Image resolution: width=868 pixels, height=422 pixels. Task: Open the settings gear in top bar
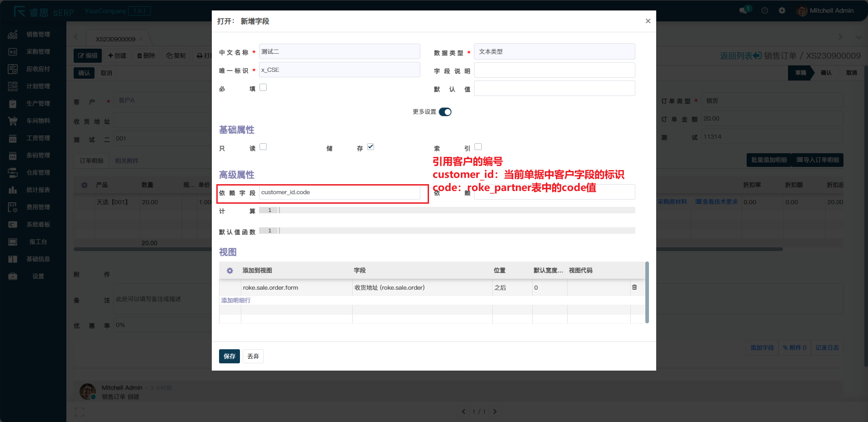pos(783,10)
